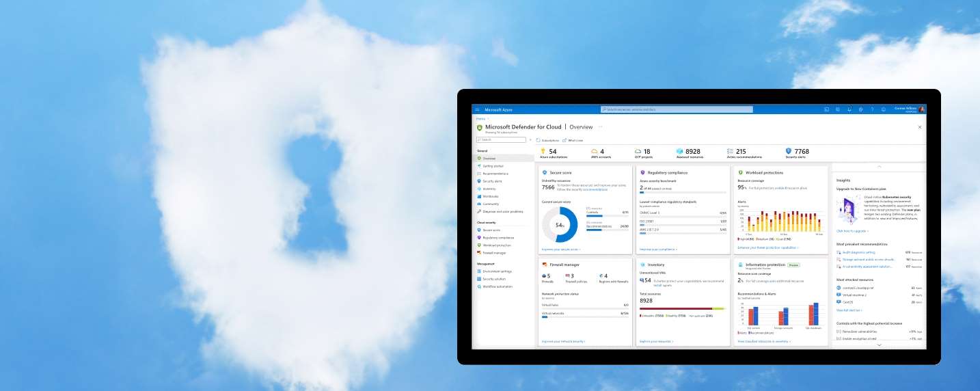Open View full alert list link
This screenshot has width=980, height=391.
coord(849,310)
